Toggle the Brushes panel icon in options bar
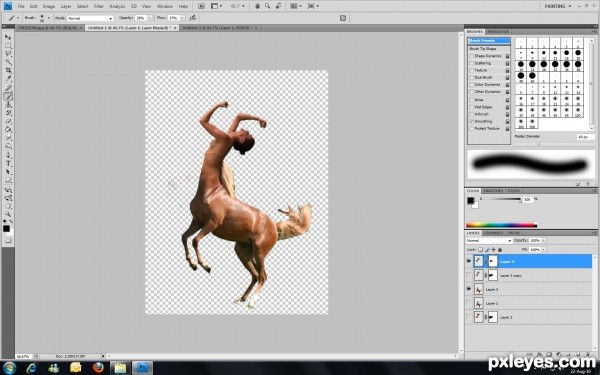This screenshot has height=375, width=600. click(x=343, y=18)
